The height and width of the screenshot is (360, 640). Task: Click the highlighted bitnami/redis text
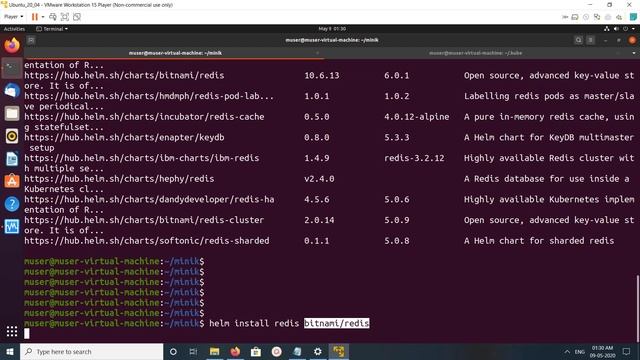coord(337,323)
